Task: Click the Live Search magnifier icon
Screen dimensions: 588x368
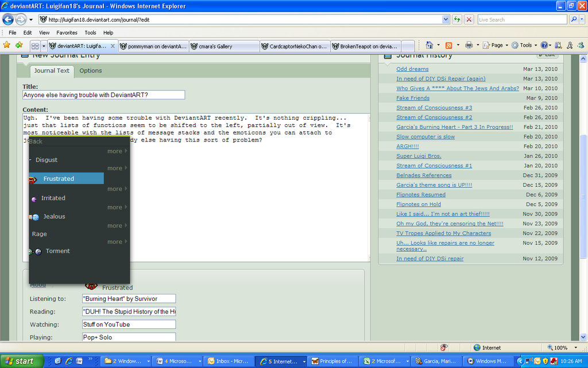Action: coord(574,20)
